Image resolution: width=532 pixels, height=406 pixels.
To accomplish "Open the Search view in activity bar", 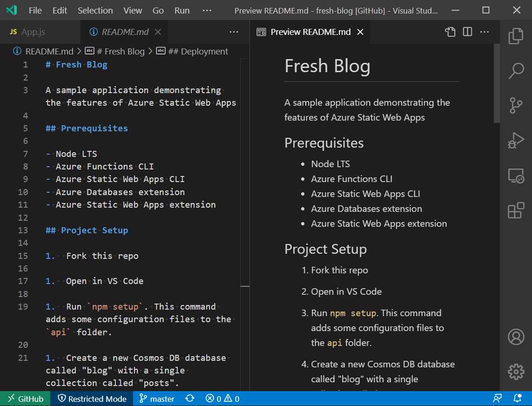I will pyautogui.click(x=516, y=71).
